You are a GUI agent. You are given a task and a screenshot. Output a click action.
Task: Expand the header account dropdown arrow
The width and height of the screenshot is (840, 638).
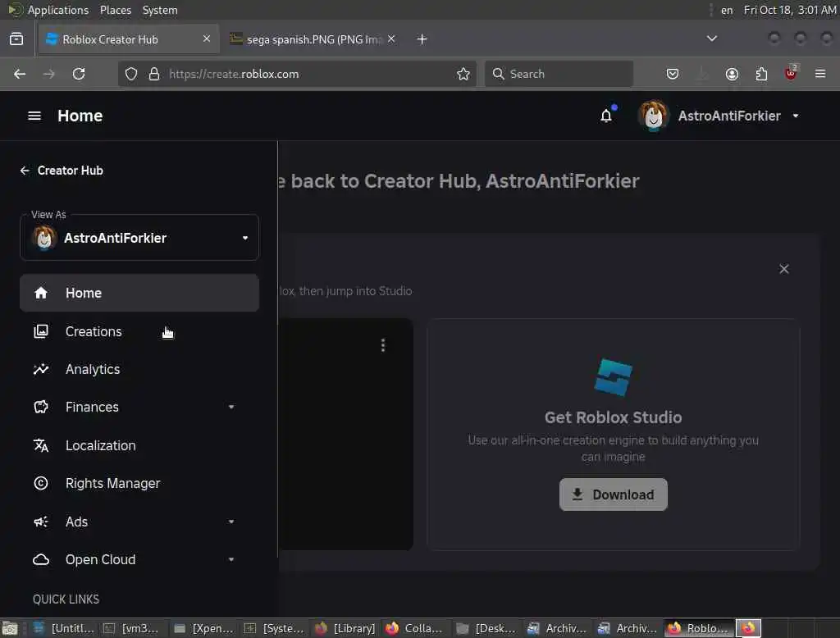click(x=796, y=116)
